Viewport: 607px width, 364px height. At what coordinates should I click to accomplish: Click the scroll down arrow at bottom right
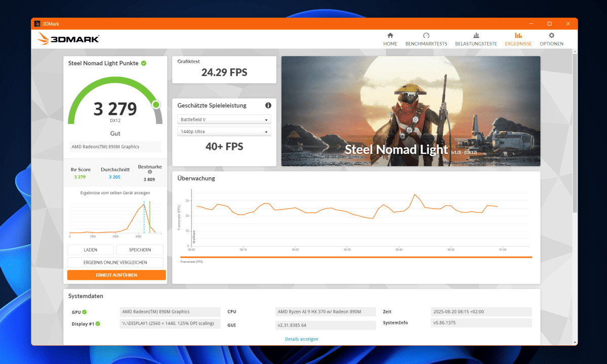(575, 342)
